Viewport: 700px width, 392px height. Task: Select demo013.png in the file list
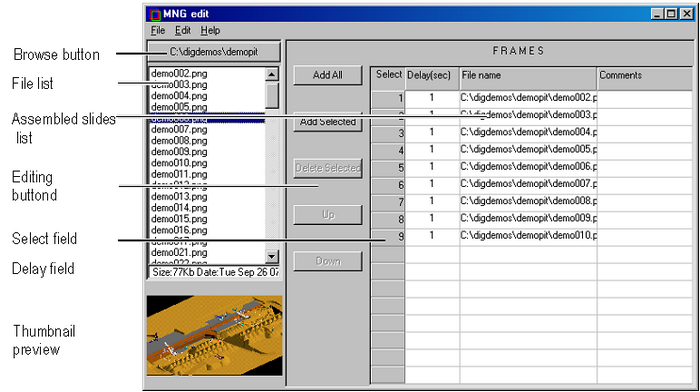tap(179, 196)
